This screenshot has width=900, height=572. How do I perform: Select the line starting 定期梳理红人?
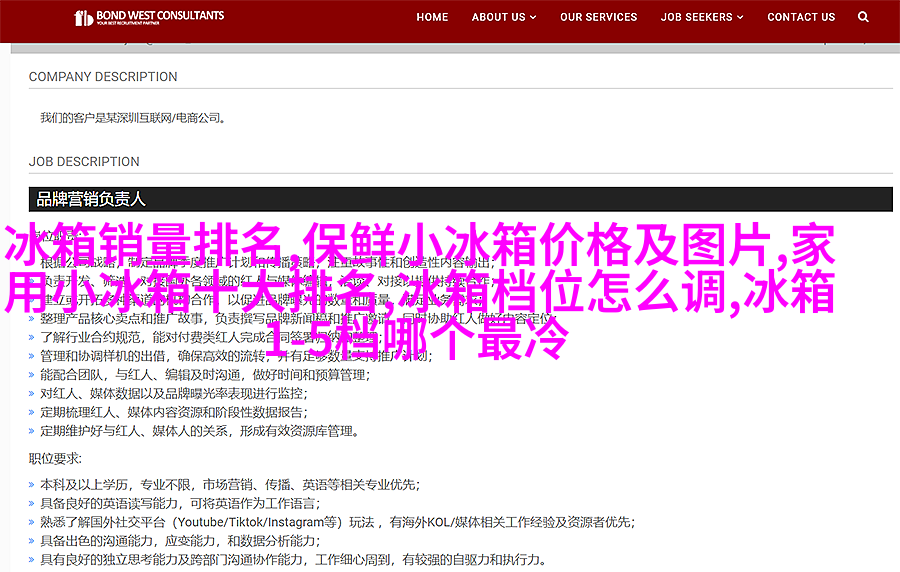[174, 412]
